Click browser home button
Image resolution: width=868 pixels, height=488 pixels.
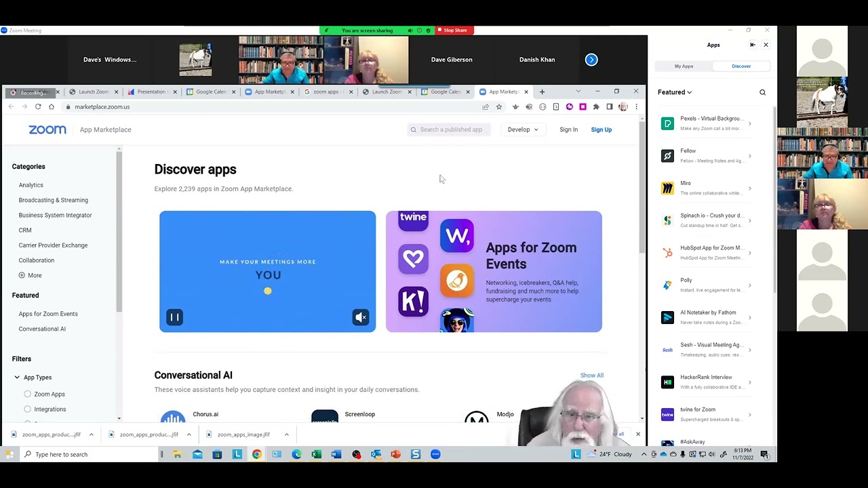tap(52, 106)
